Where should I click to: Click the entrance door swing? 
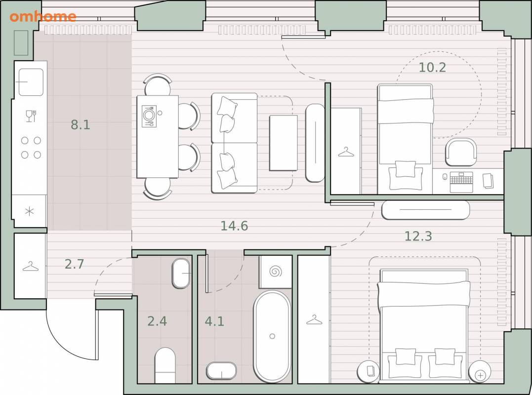[72, 335]
